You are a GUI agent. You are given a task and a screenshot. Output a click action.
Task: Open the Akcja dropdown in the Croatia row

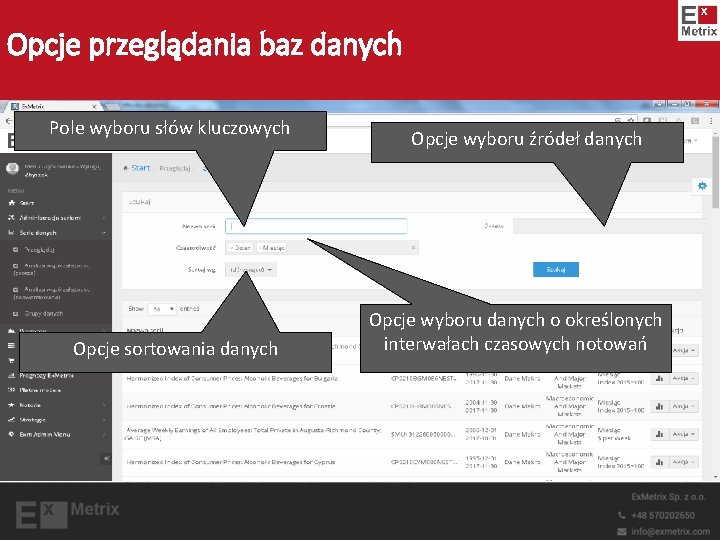(x=684, y=406)
